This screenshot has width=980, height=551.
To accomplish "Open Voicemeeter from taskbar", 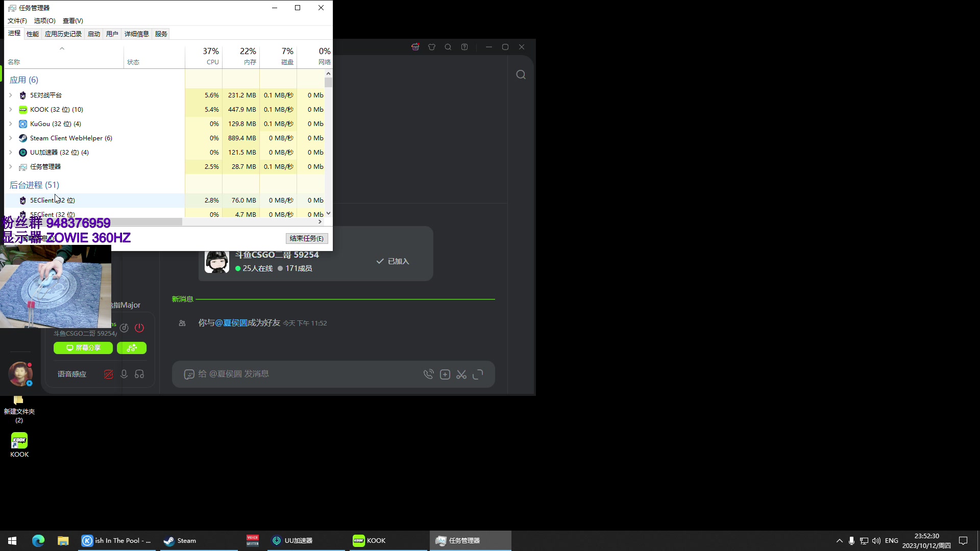I will (253, 541).
